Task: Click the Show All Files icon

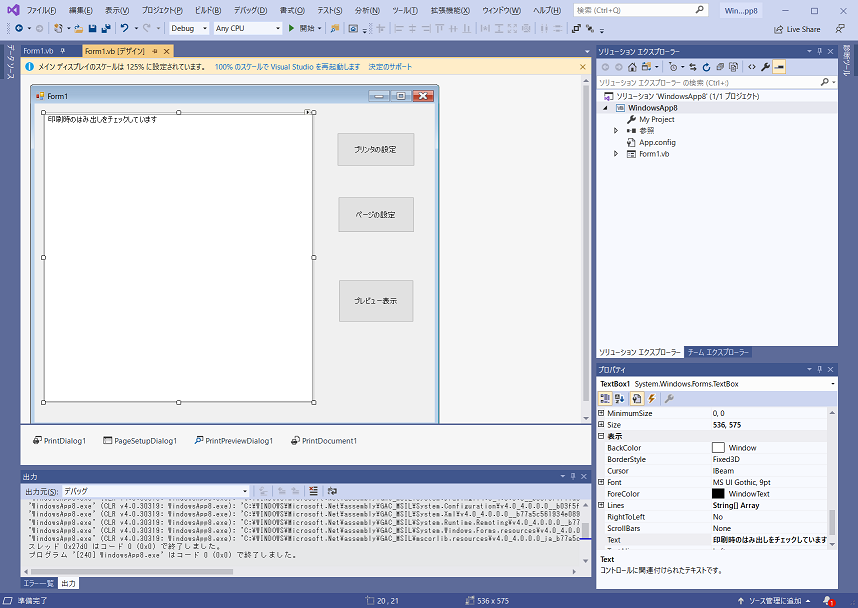Action: (733, 67)
